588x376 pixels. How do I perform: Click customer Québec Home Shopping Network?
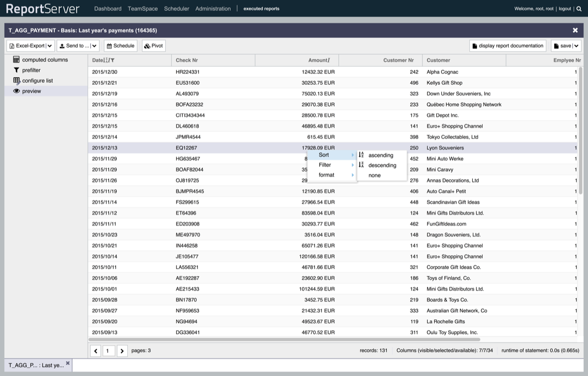[464, 104]
